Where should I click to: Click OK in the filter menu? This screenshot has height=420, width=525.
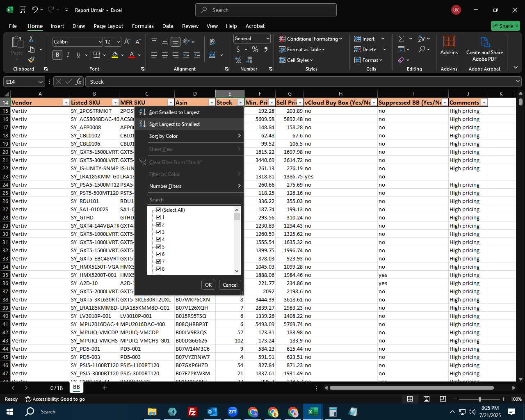click(x=208, y=285)
